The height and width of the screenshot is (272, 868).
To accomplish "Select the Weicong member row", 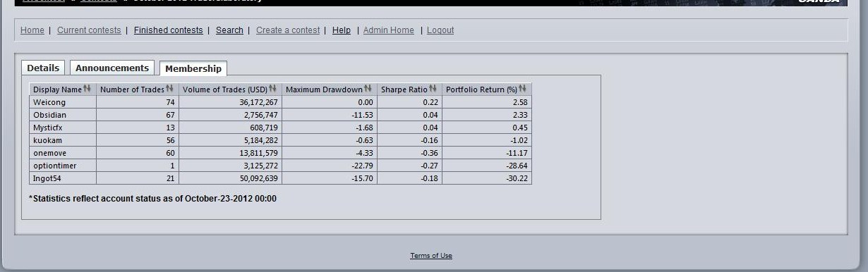I will [x=280, y=102].
